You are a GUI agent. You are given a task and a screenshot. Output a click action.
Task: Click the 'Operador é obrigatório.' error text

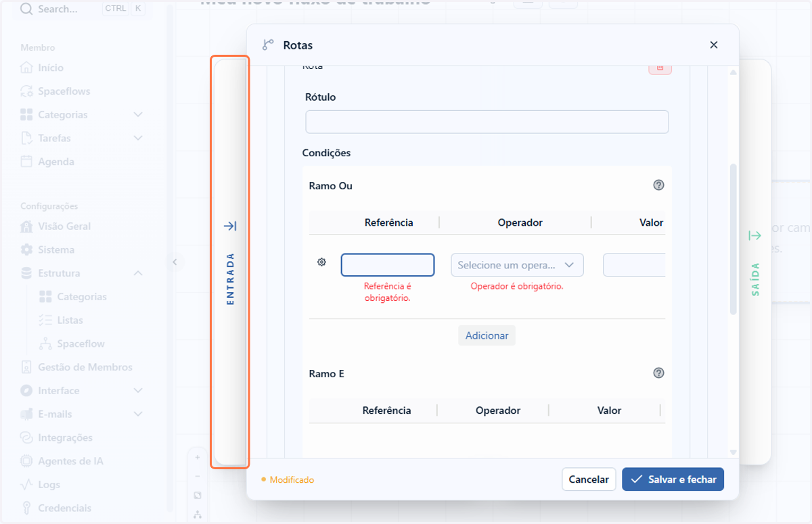tap(517, 286)
